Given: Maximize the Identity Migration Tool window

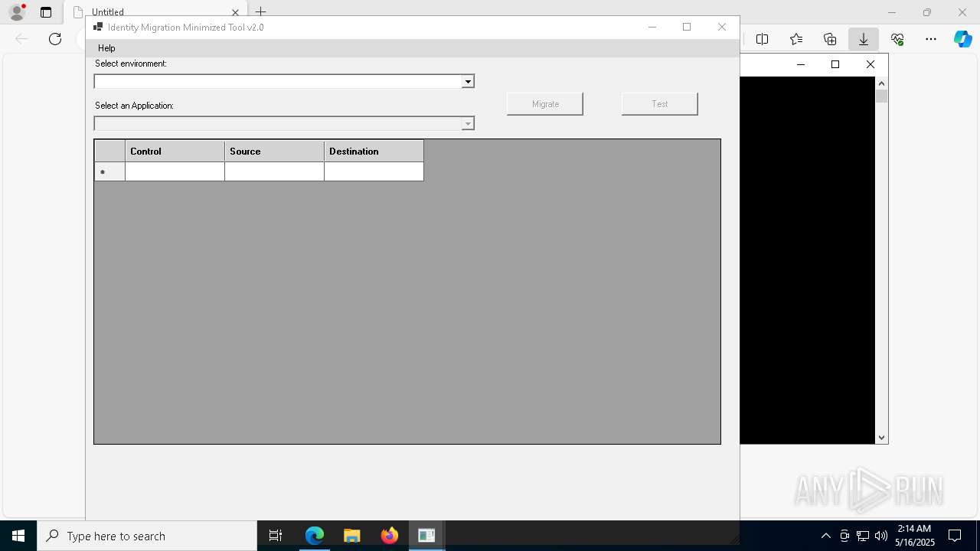Looking at the screenshot, I should click(687, 27).
